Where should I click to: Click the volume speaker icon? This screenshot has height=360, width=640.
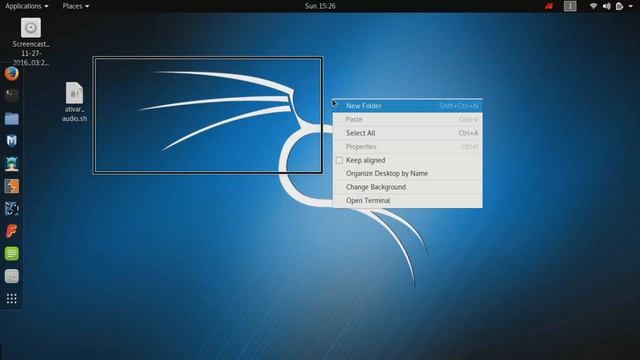point(607,6)
